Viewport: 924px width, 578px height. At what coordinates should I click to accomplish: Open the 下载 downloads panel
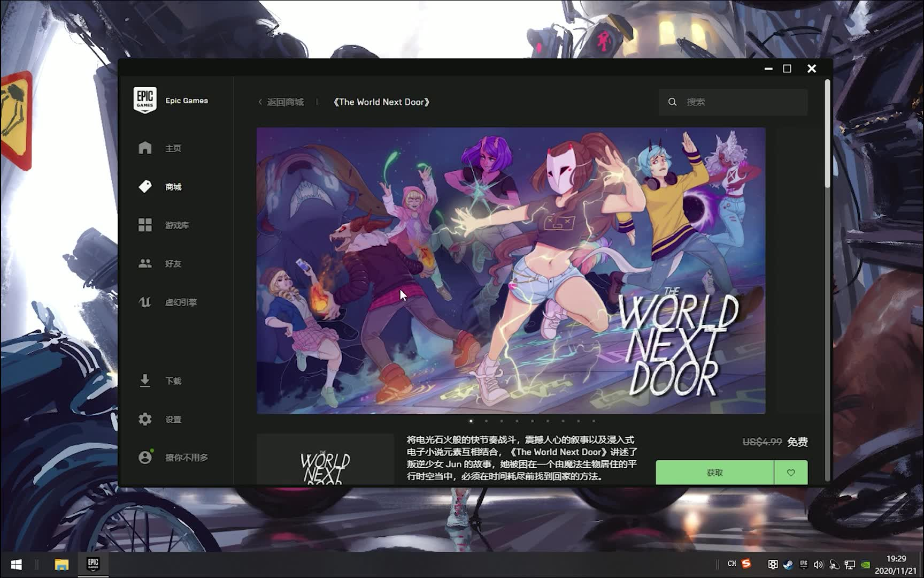(173, 381)
